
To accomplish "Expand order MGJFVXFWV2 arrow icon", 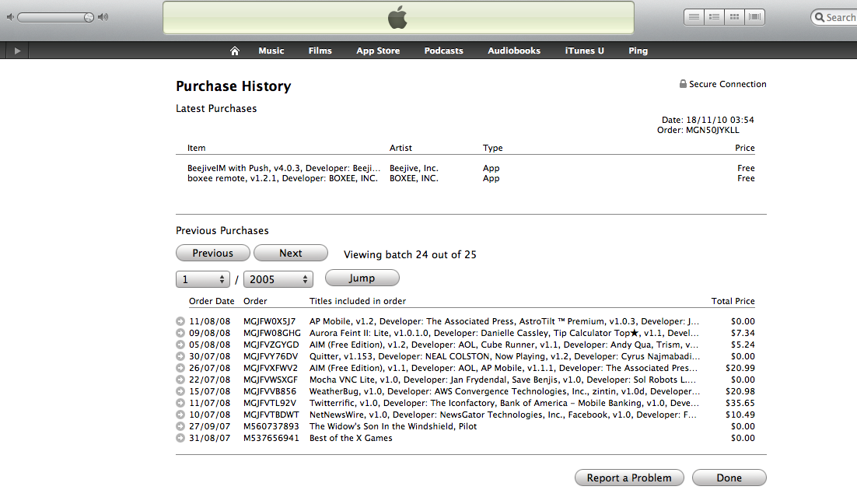I will (x=180, y=368).
